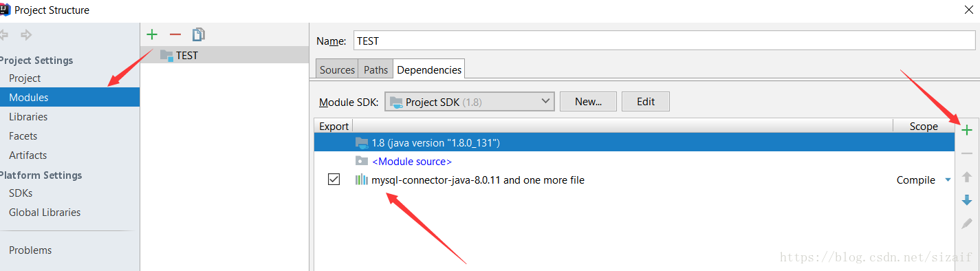Remove dependency with gray minus icon
The width and height of the screenshot is (980, 271).
967,153
